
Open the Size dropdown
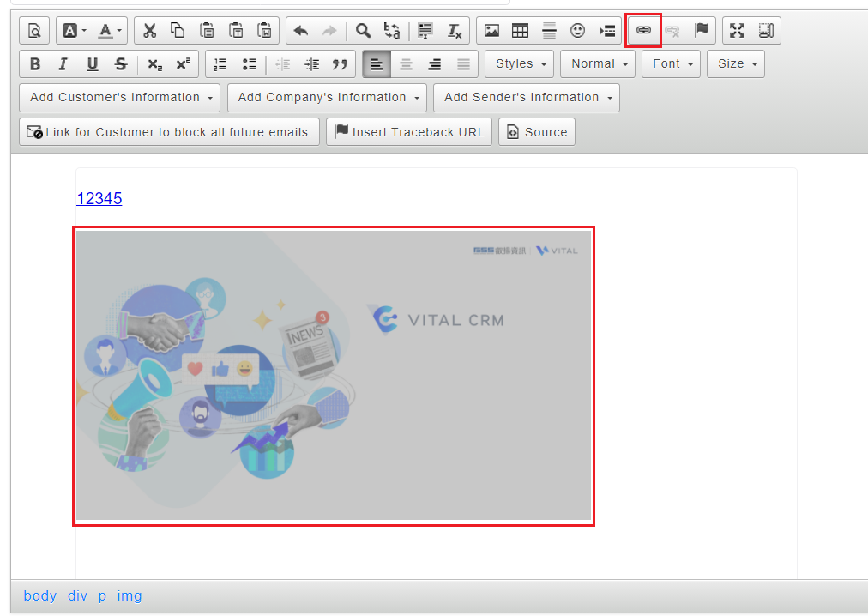point(736,64)
